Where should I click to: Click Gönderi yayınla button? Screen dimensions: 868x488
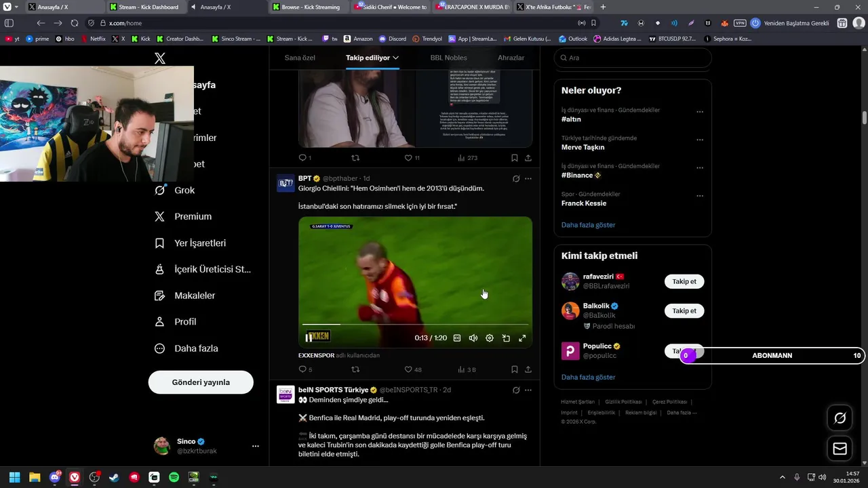[201, 382]
